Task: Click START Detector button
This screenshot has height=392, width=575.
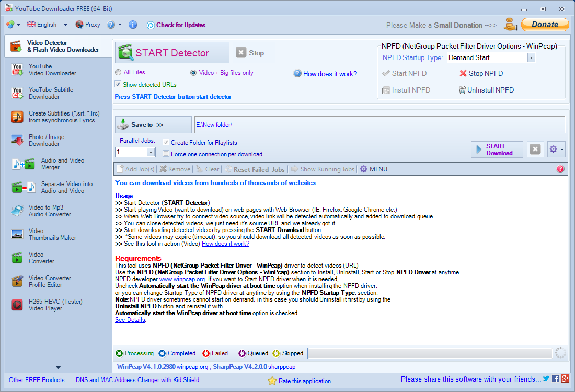Action: (x=172, y=53)
